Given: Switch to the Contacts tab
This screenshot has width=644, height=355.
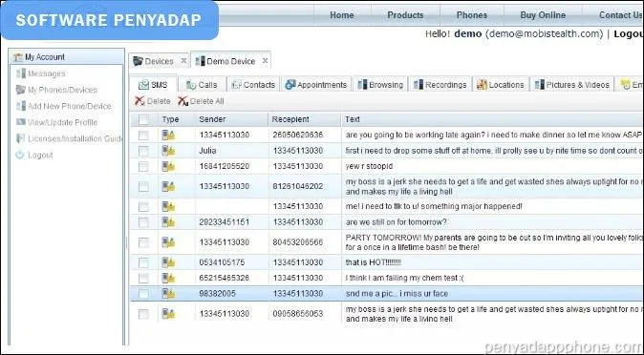Looking at the screenshot, I should click(x=253, y=85).
